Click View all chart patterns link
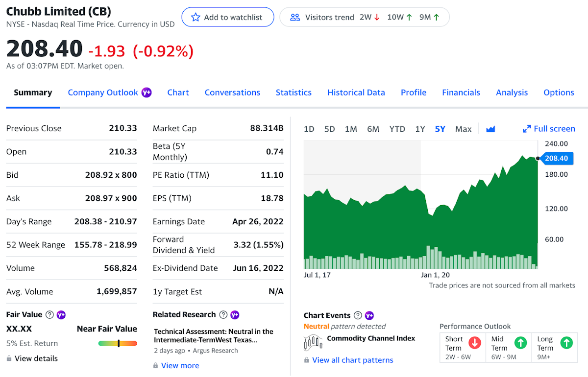 pos(353,360)
